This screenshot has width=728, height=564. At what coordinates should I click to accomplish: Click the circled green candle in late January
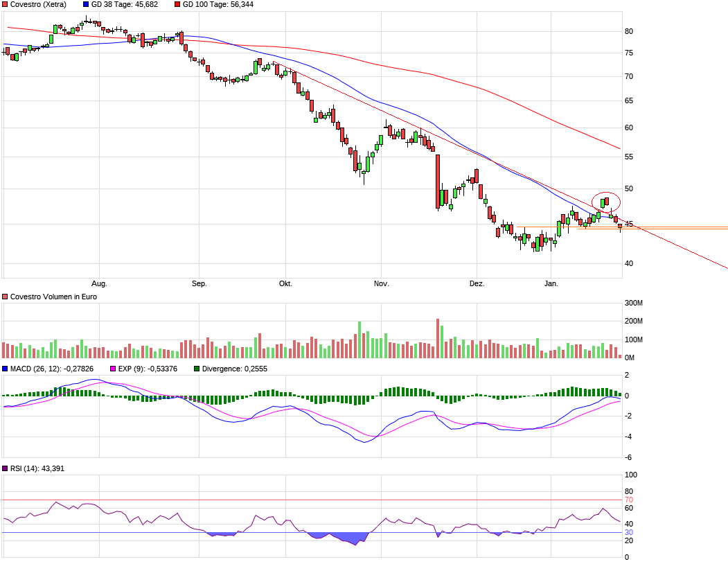603,203
